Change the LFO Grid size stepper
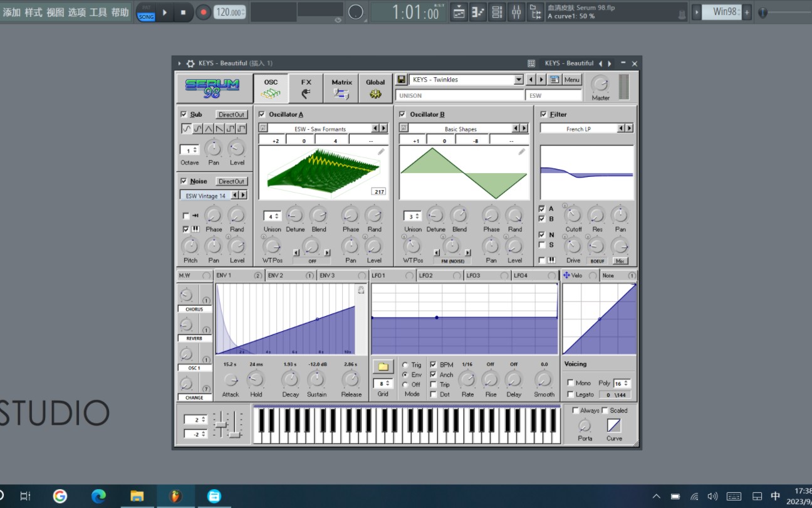This screenshot has height=508, width=812. 383,383
